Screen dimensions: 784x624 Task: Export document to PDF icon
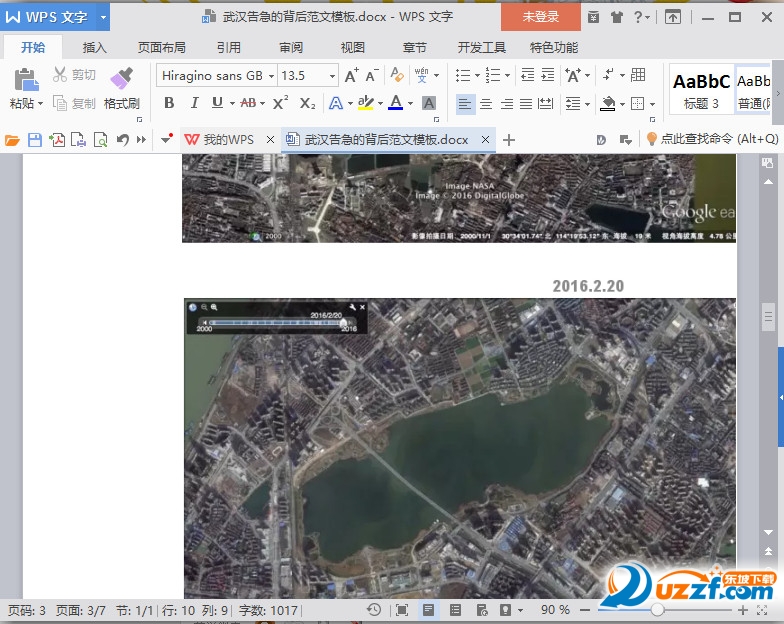point(57,140)
